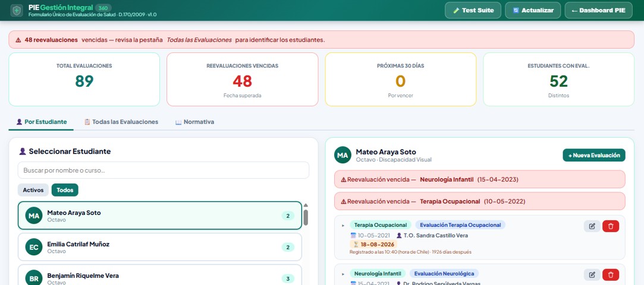Click 'Todas las Evaluaciones' italic text in alert

point(199,40)
